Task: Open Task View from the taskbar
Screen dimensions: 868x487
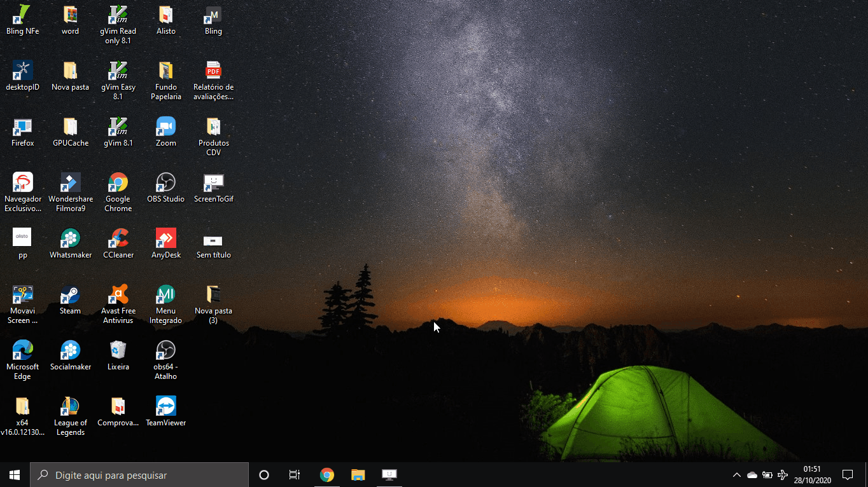Action: pos(294,475)
